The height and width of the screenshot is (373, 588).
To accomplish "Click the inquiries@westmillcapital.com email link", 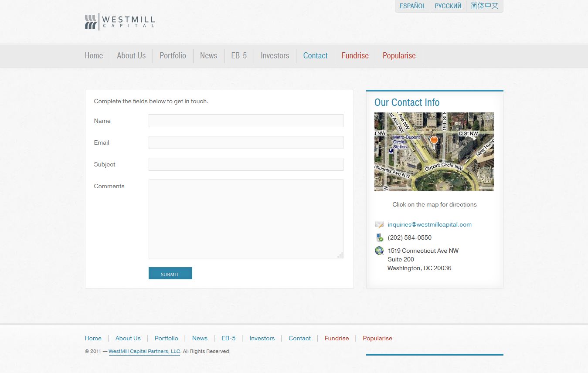I will [430, 225].
